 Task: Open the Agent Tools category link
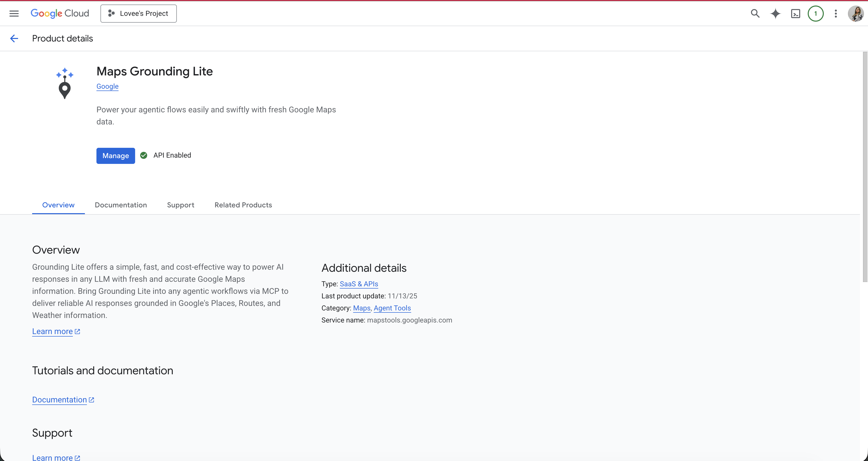tap(392, 308)
